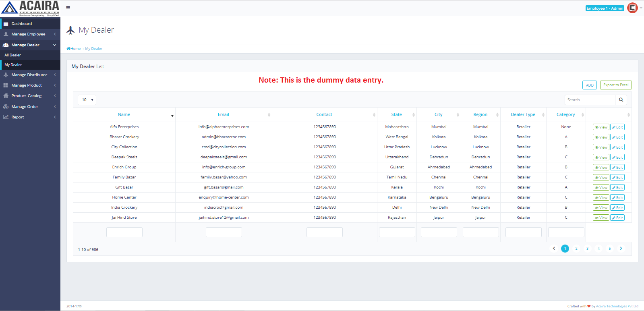Screen dimensions: 644x311
Task: Click the Home icon in breadcrumb
Action: click(x=69, y=49)
